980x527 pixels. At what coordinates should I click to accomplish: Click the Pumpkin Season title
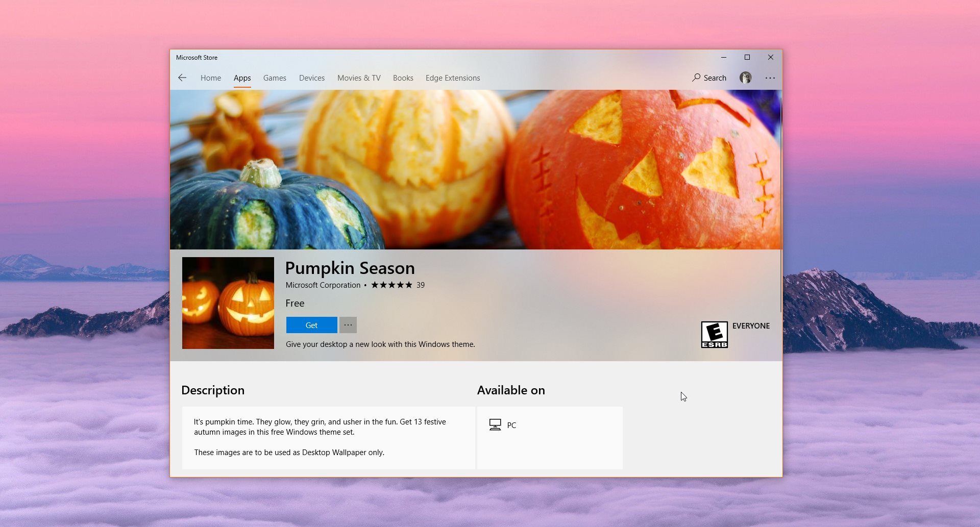tap(350, 268)
